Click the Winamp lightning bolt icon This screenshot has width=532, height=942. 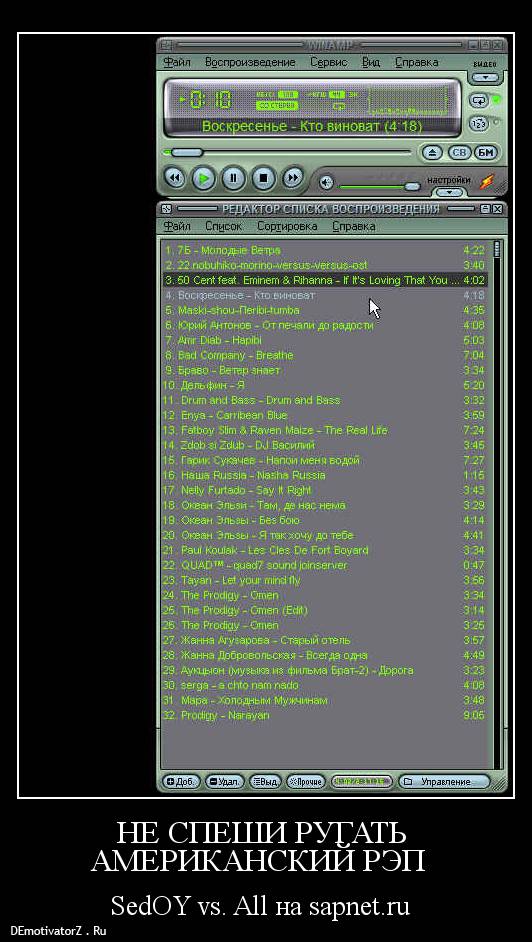[487, 181]
